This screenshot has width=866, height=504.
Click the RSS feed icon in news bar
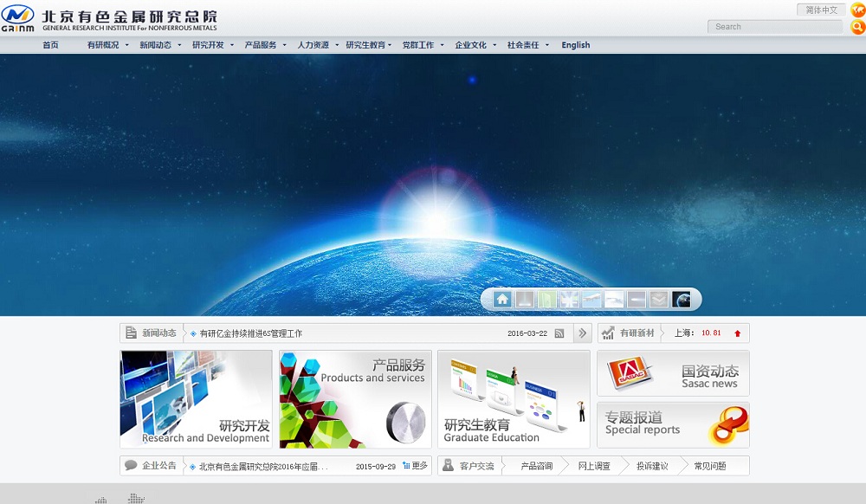click(x=559, y=333)
